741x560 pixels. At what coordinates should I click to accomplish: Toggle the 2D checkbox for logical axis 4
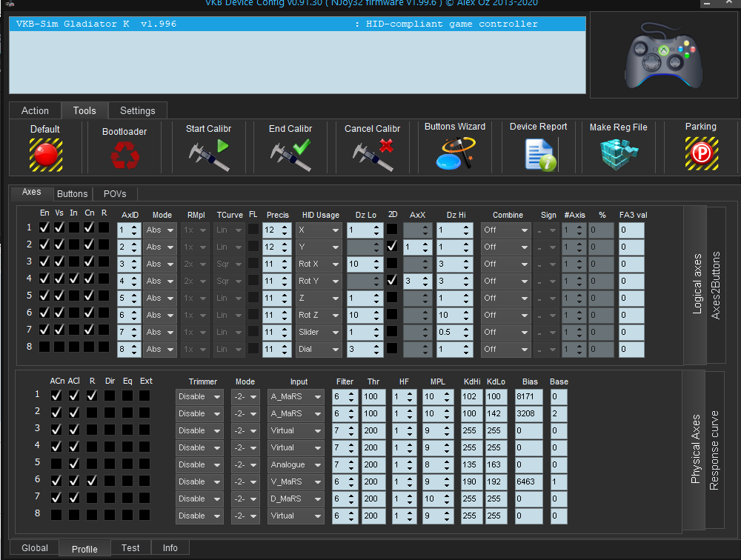coord(392,280)
